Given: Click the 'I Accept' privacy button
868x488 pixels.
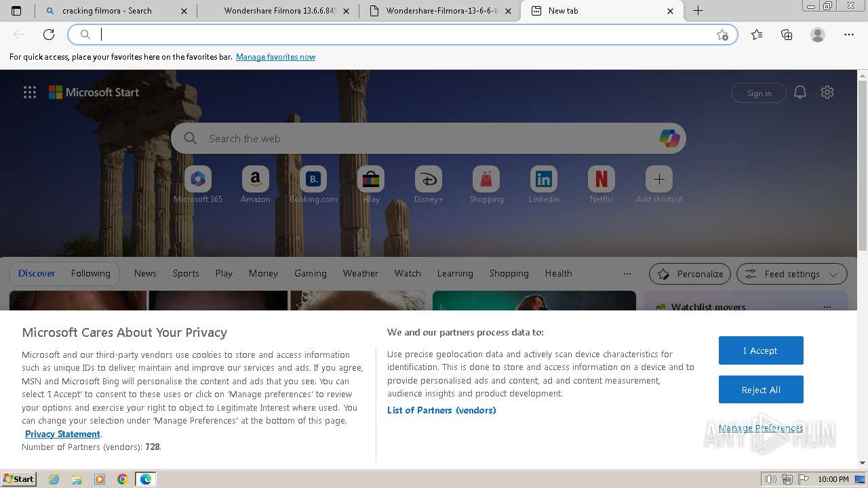Looking at the screenshot, I should [761, 350].
